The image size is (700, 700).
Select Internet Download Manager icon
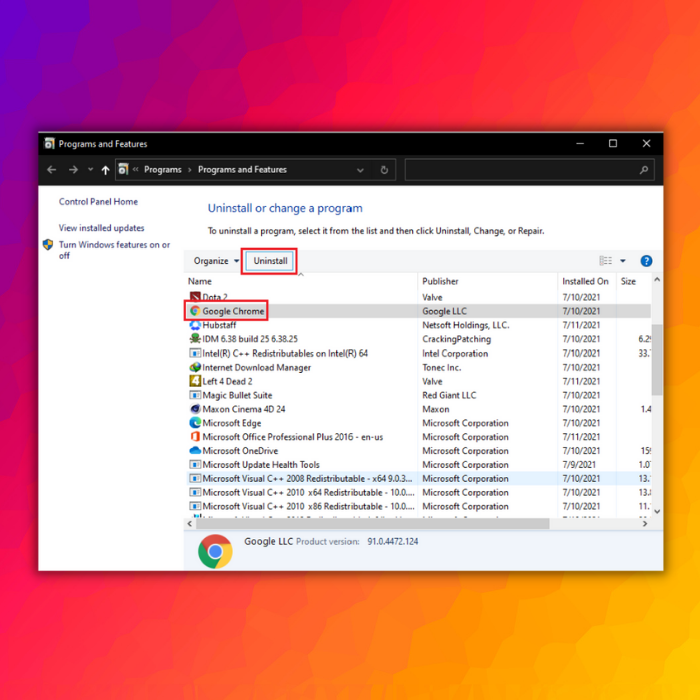click(195, 367)
